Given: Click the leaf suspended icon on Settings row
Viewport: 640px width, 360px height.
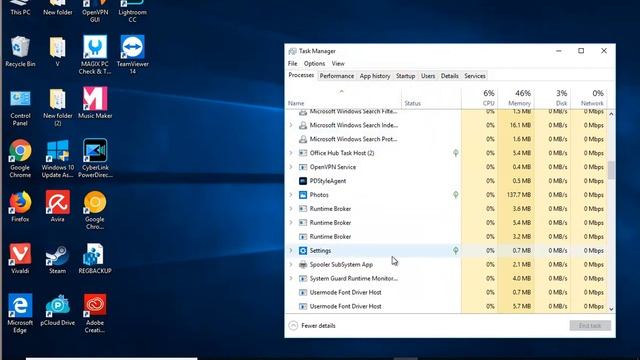Looking at the screenshot, I should pyautogui.click(x=456, y=250).
